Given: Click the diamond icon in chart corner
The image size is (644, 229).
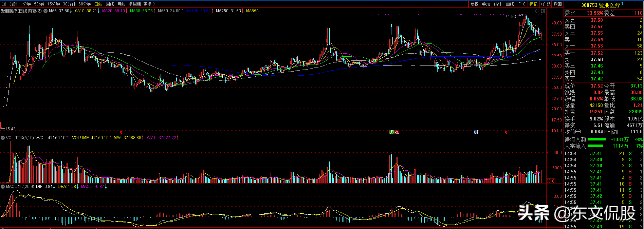Looking at the screenshot, I should coord(537,11).
